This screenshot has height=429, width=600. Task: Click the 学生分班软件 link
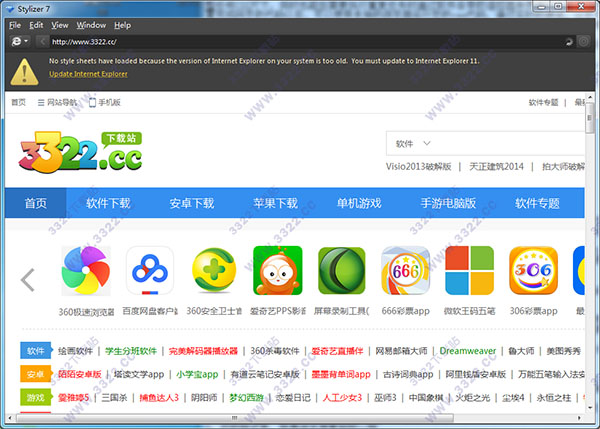[131, 351]
